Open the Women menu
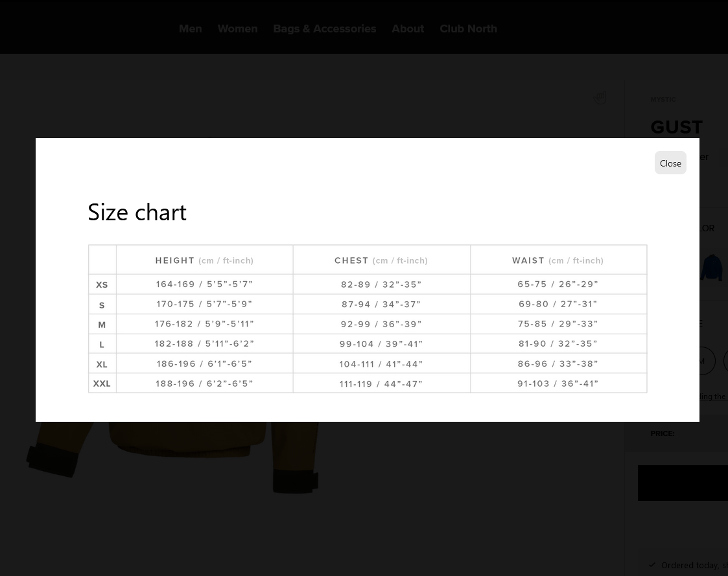This screenshot has height=576, width=728. [237, 29]
